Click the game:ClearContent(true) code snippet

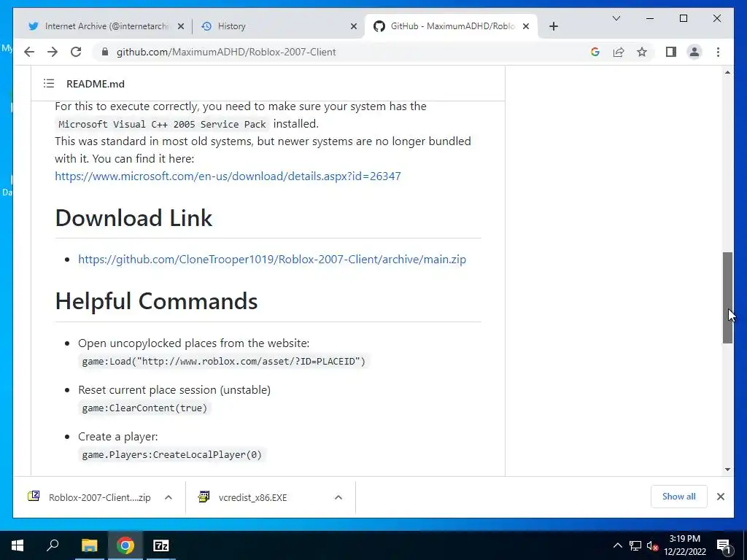click(144, 408)
